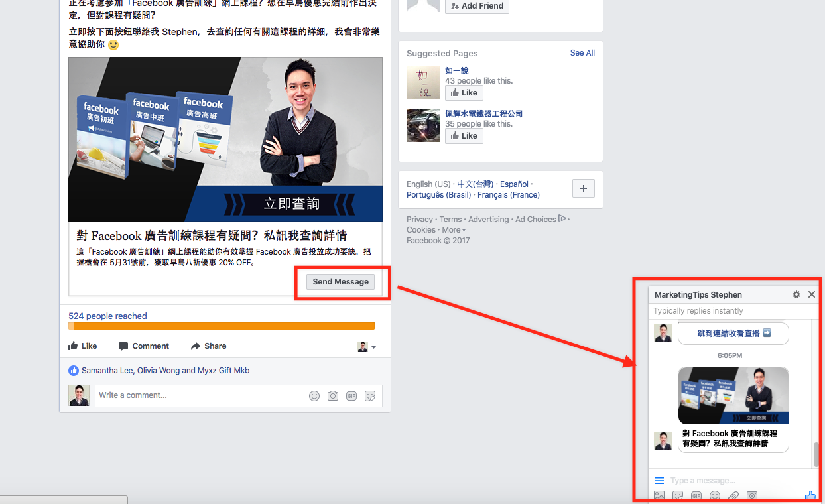The image size is (825, 504).
Task: Click the Myxz Gift Mkb name
Action: [223, 371]
